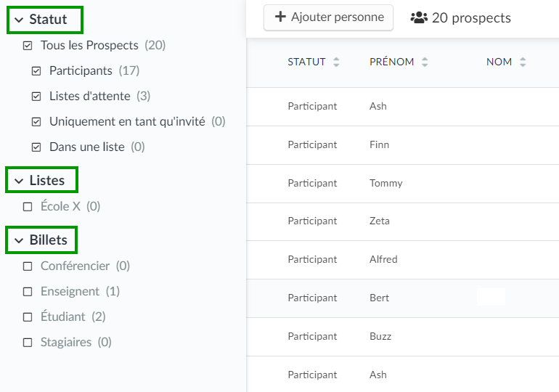Collapse the Billets section chevron
Image resolution: width=559 pixels, height=392 pixels.
pos(19,240)
